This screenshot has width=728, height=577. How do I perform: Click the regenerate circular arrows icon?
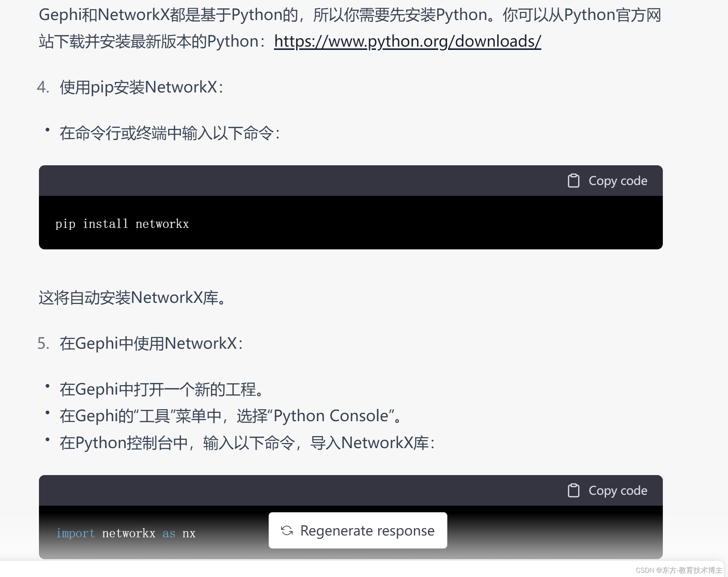click(287, 531)
